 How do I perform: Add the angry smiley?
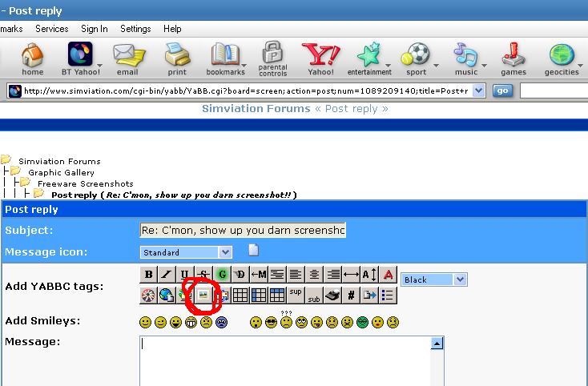[x=206, y=322]
